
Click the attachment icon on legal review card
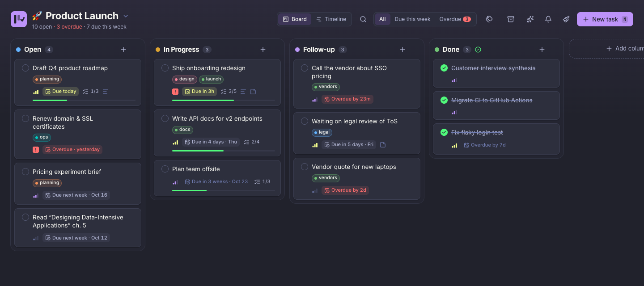coord(383,145)
